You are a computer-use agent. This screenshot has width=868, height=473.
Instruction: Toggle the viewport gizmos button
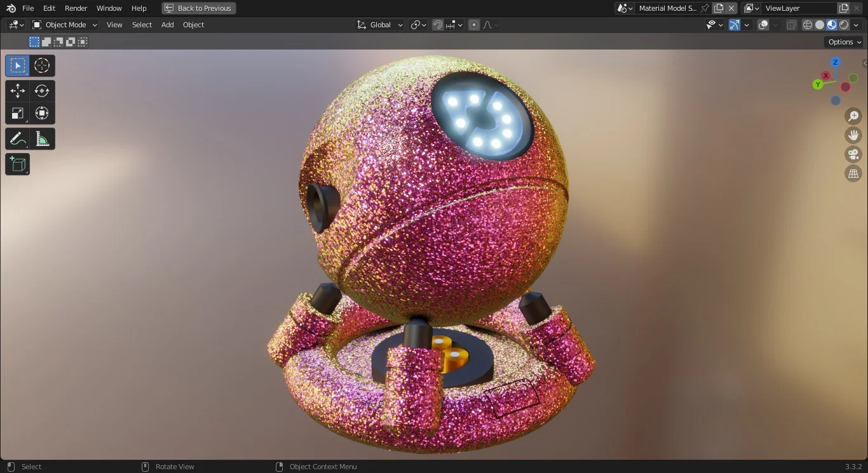point(735,25)
